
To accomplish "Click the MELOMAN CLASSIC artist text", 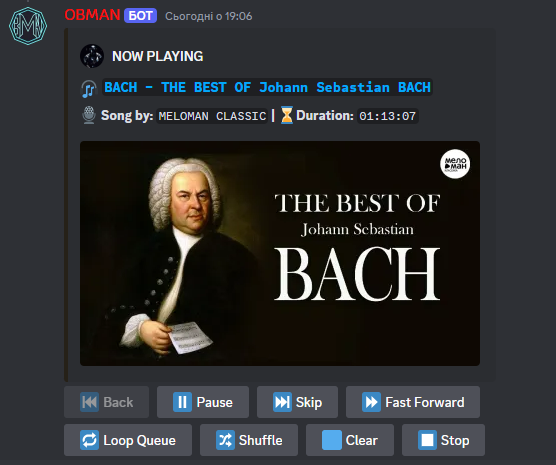I will [x=212, y=116].
